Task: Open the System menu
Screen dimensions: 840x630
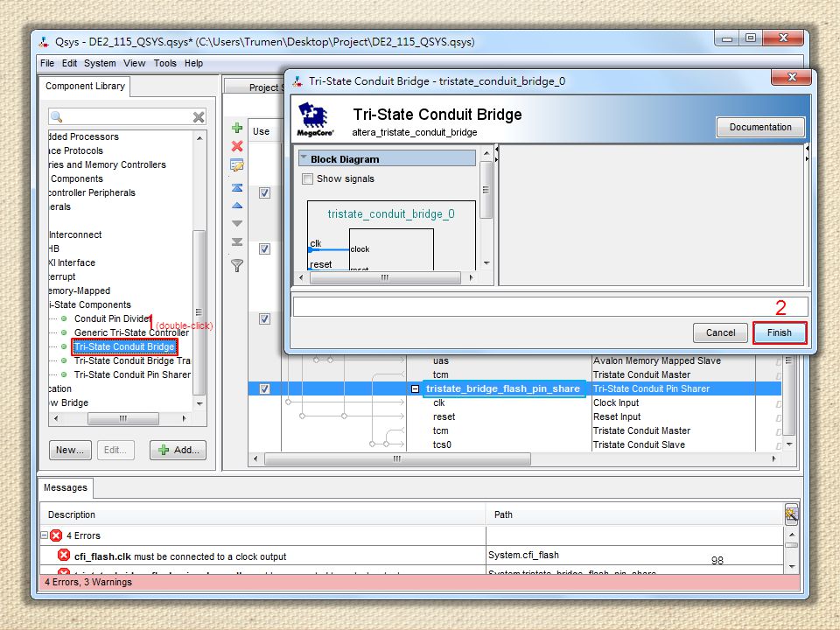Action: tap(100, 63)
